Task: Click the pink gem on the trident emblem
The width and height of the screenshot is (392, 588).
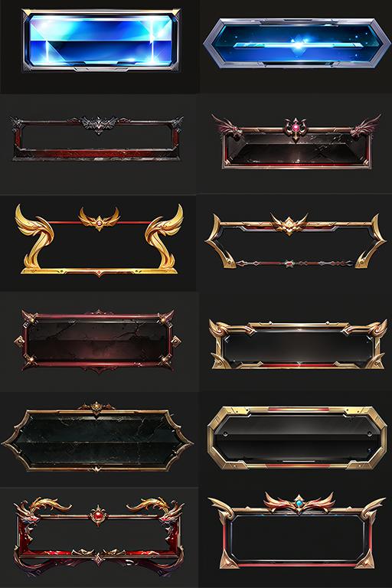Action: pos(296,129)
